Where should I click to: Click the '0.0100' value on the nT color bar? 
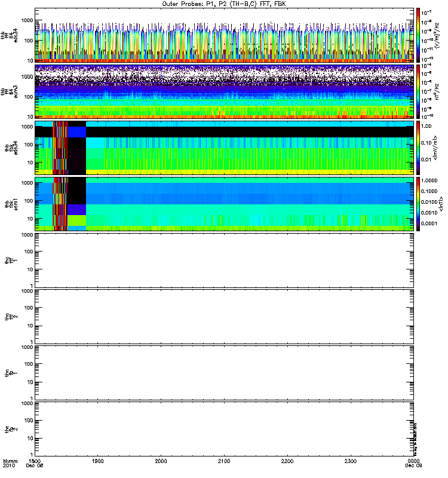[x=429, y=202]
